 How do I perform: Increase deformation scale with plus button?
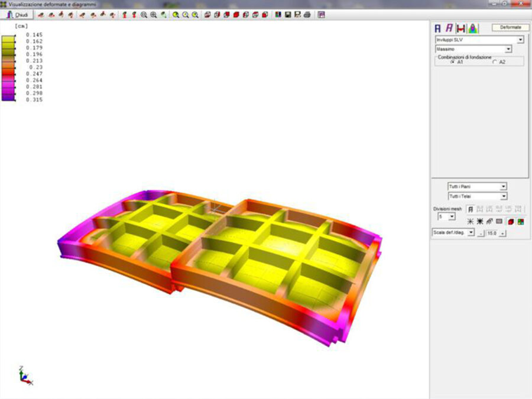(502, 233)
